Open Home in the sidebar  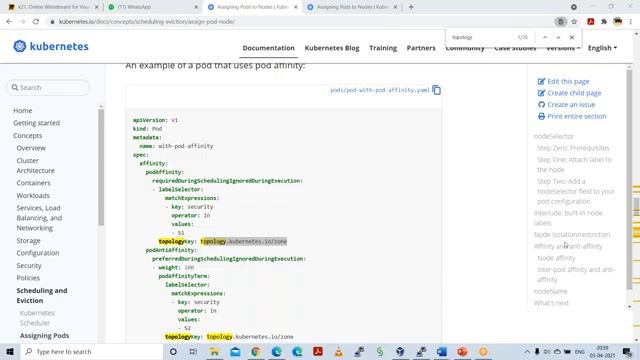coord(22,111)
